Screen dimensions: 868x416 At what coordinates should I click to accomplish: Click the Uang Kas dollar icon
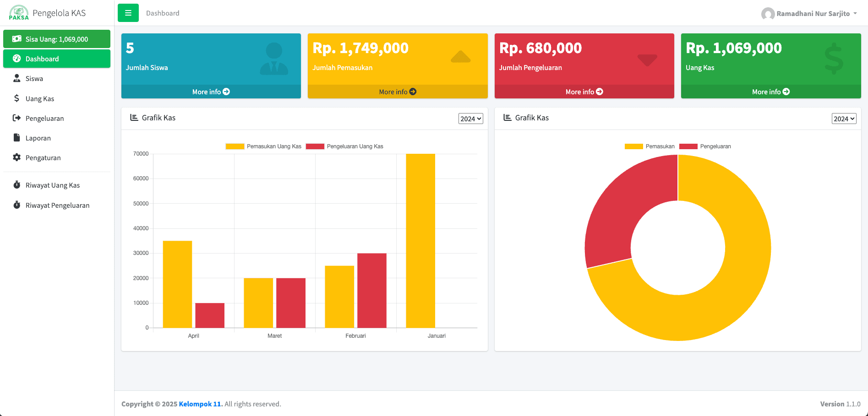17,98
